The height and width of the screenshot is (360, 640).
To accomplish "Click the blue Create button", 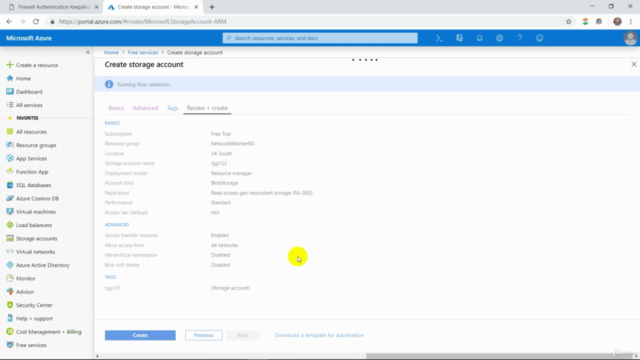I will click(140, 335).
